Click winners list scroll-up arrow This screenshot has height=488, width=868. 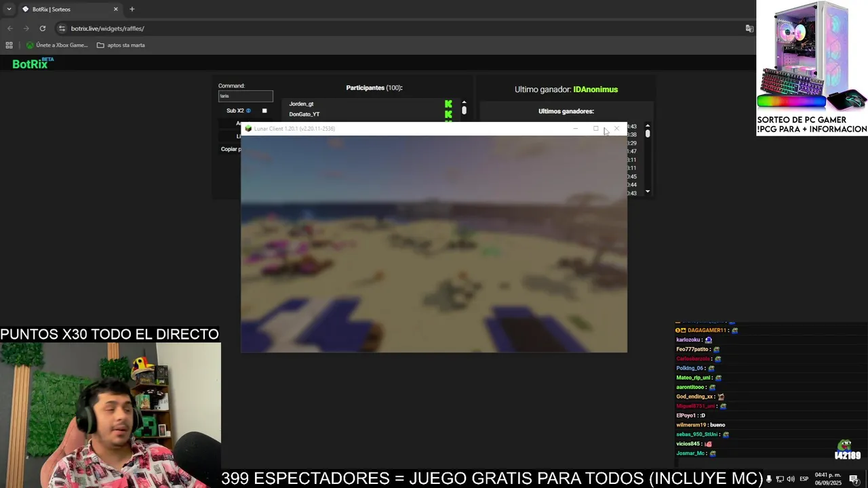point(648,125)
